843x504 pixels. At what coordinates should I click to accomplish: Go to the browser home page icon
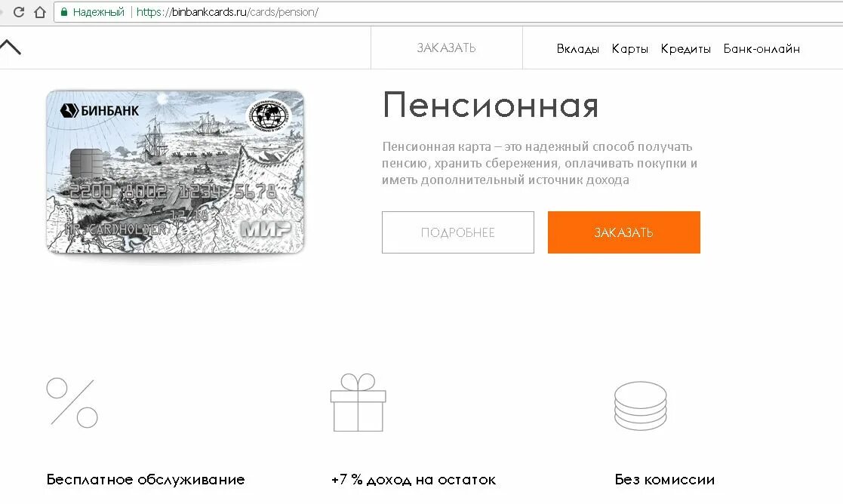40,12
